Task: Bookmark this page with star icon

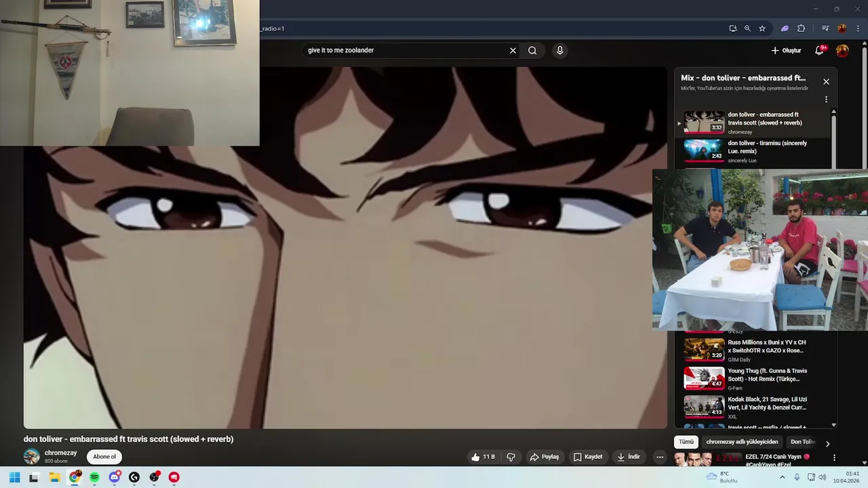Action: 762,28
